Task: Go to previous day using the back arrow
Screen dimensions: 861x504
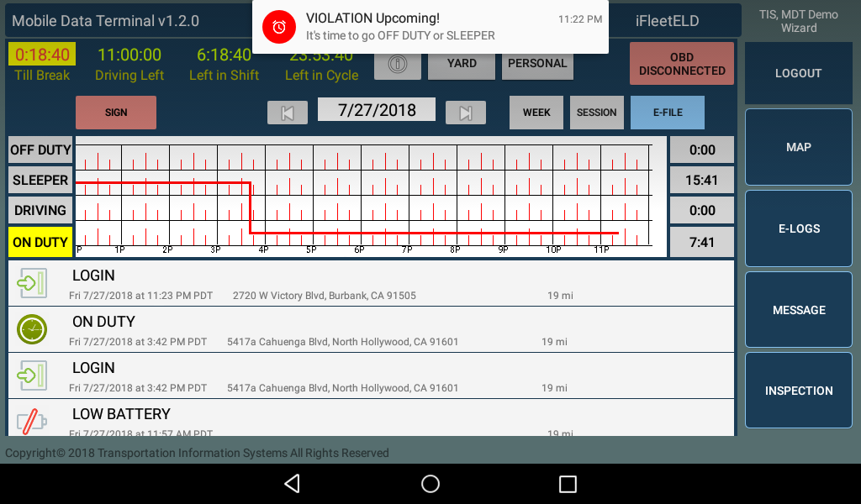Action: coord(288,113)
